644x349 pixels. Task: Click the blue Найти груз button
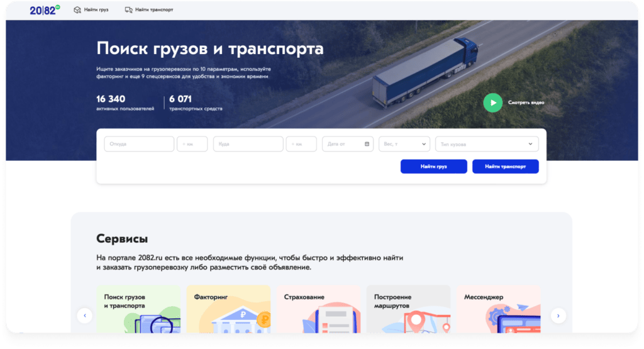[434, 166]
